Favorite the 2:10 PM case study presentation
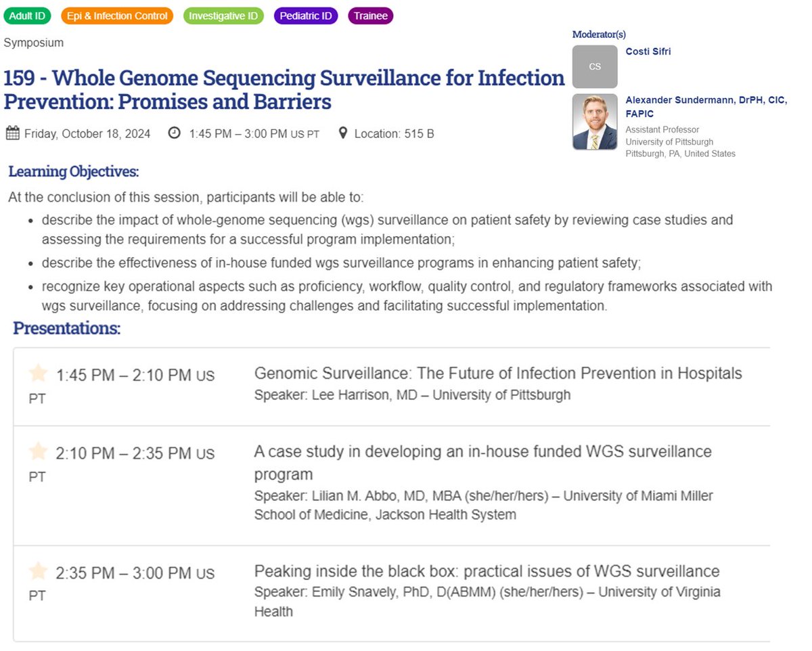The height and width of the screenshot is (651, 812). click(x=39, y=451)
